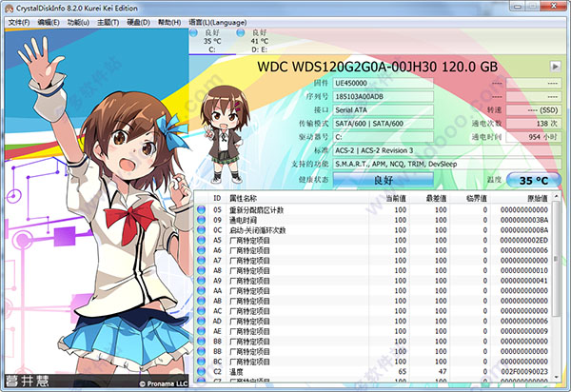Click status orb of attribute row AB
Screen dimensions: 571x392
point(201,301)
